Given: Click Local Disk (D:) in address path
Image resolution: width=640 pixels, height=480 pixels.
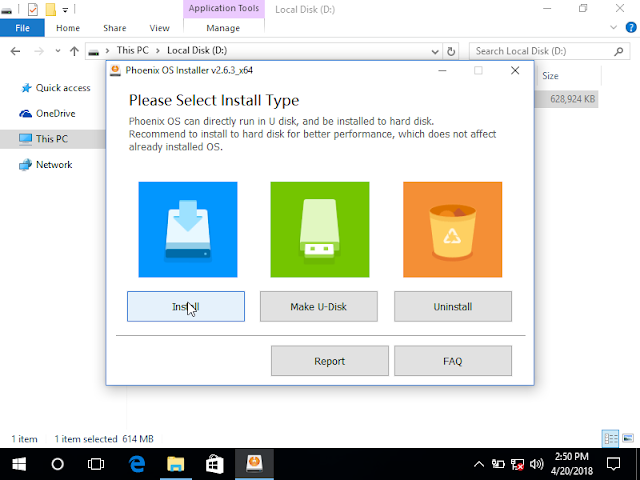Looking at the screenshot, I should tap(197, 51).
